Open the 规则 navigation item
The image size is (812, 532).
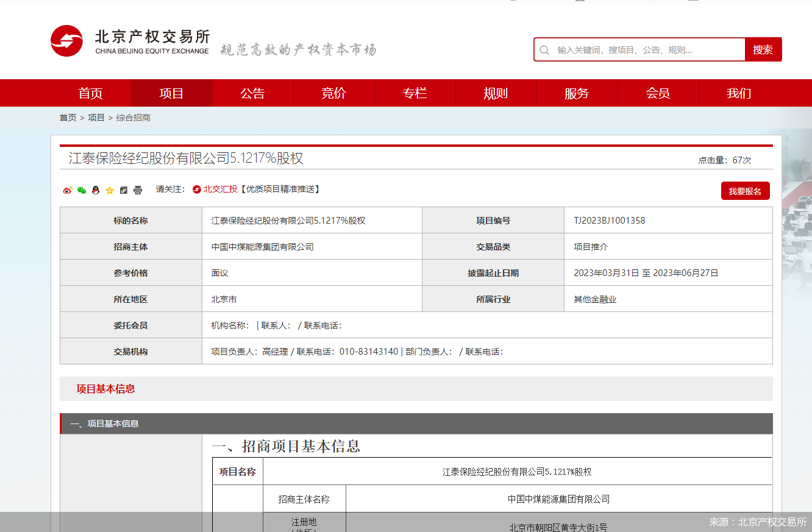[496, 93]
